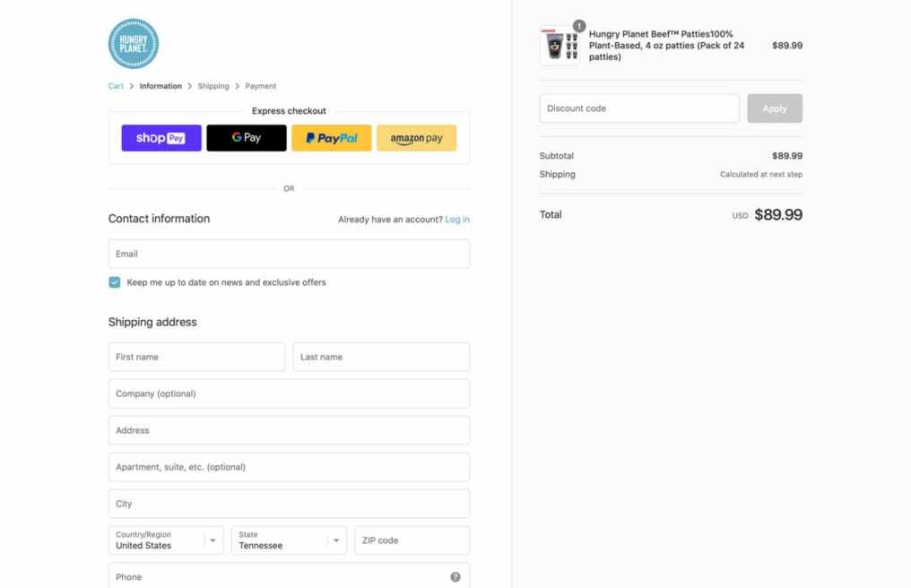This screenshot has height=588, width=911.
Task: Click the Hungry Planet logo
Action: click(x=133, y=44)
